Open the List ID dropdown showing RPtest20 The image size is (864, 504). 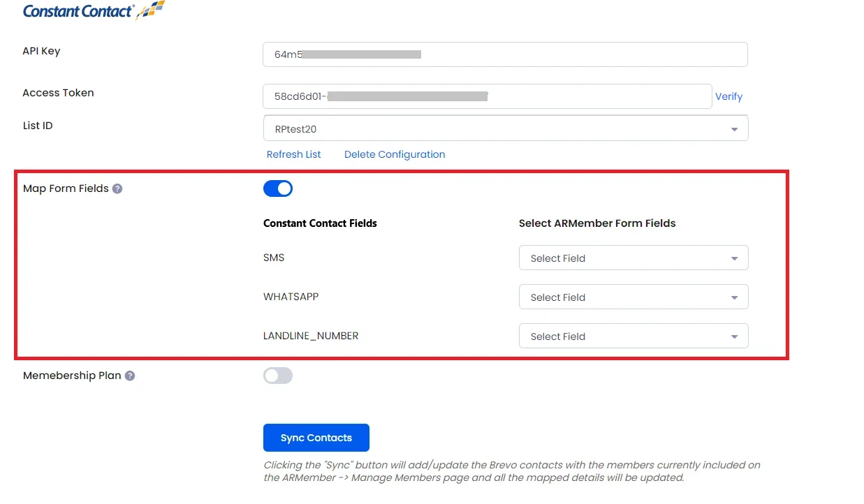(x=506, y=128)
